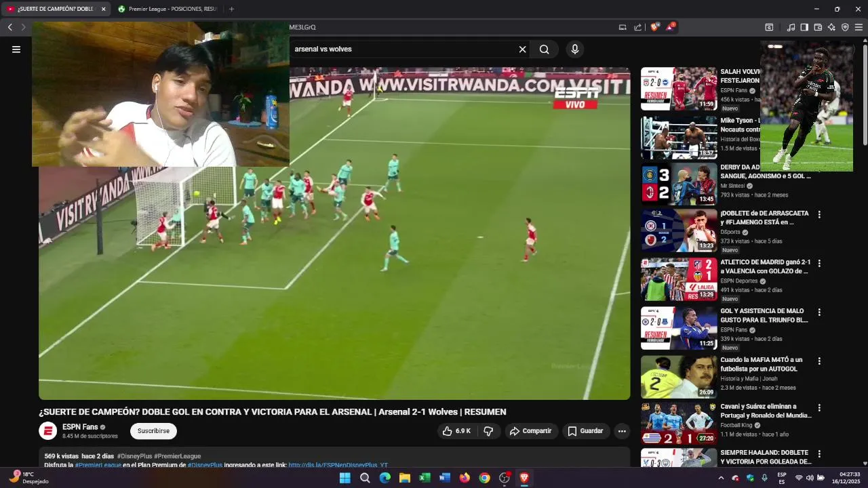Open options for Cavani y Suárez video
The width and height of the screenshot is (868, 488).
[x=819, y=408]
